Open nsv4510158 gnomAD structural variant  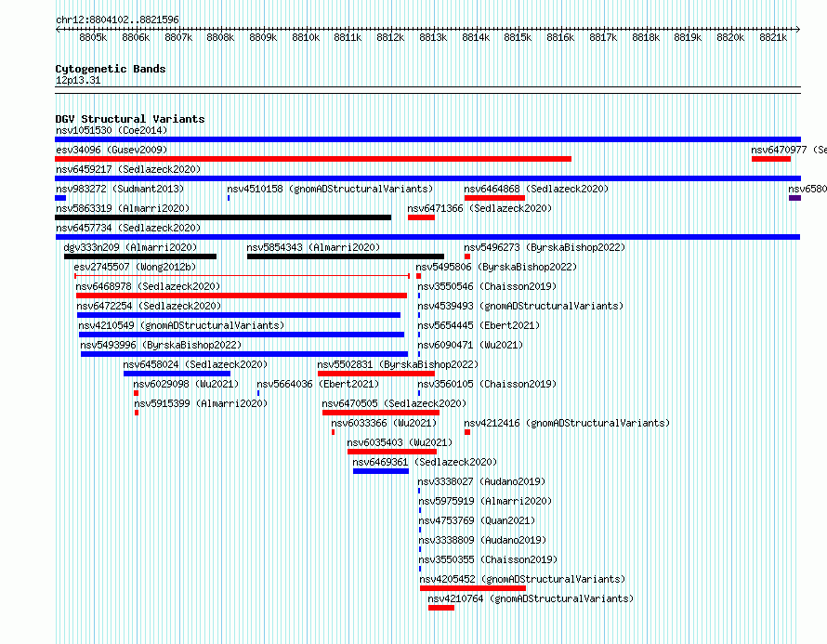pos(330,189)
